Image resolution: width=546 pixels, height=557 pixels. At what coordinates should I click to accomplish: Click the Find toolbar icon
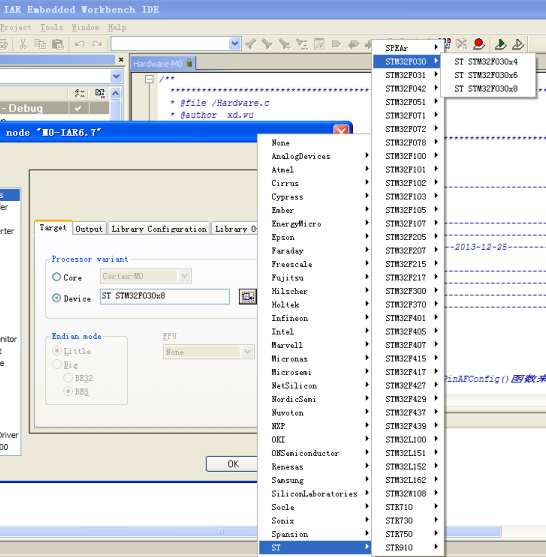[x=284, y=44]
